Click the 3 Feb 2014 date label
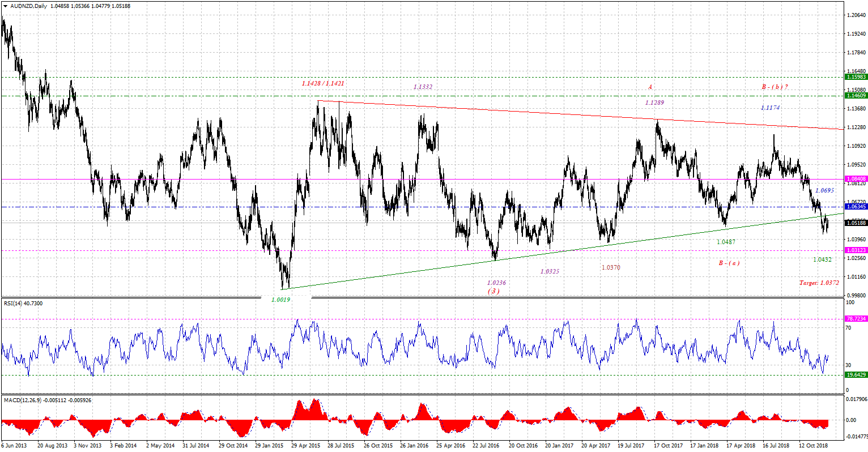 (x=123, y=446)
